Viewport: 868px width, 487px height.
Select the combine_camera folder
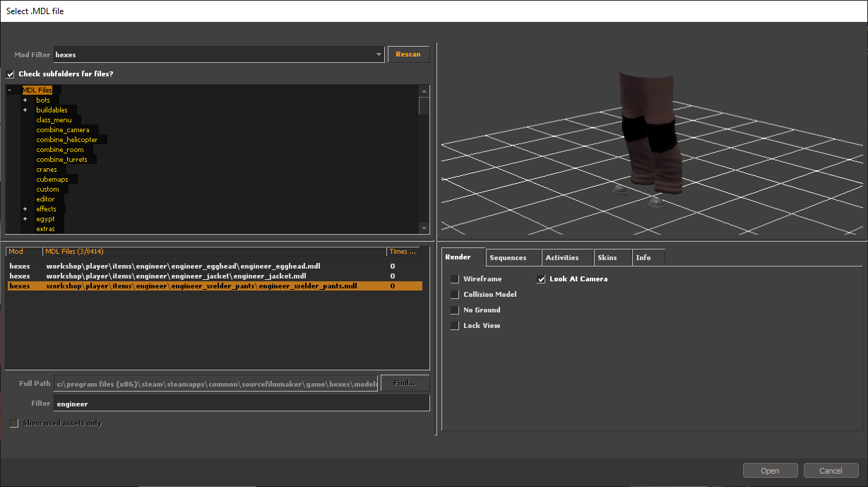click(x=63, y=130)
